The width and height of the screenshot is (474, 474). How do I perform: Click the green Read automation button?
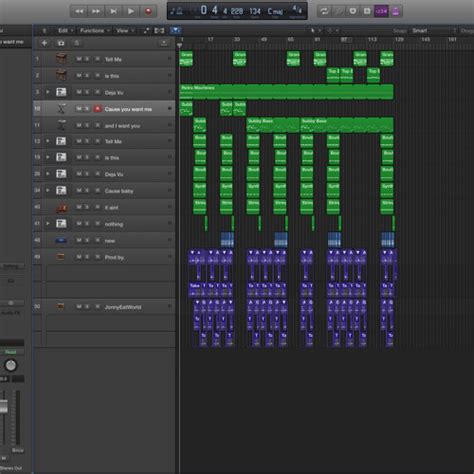[11, 352]
